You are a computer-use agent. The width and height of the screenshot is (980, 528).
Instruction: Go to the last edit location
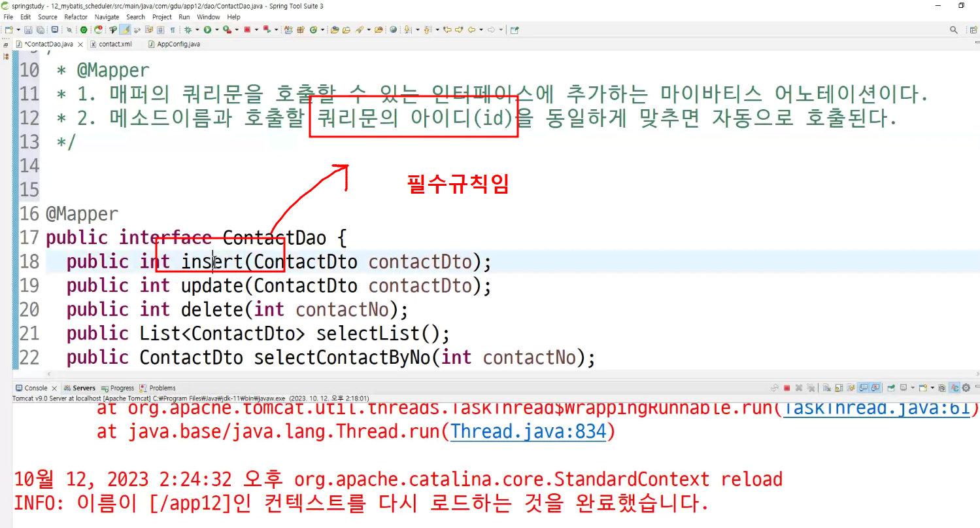(447, 29)
